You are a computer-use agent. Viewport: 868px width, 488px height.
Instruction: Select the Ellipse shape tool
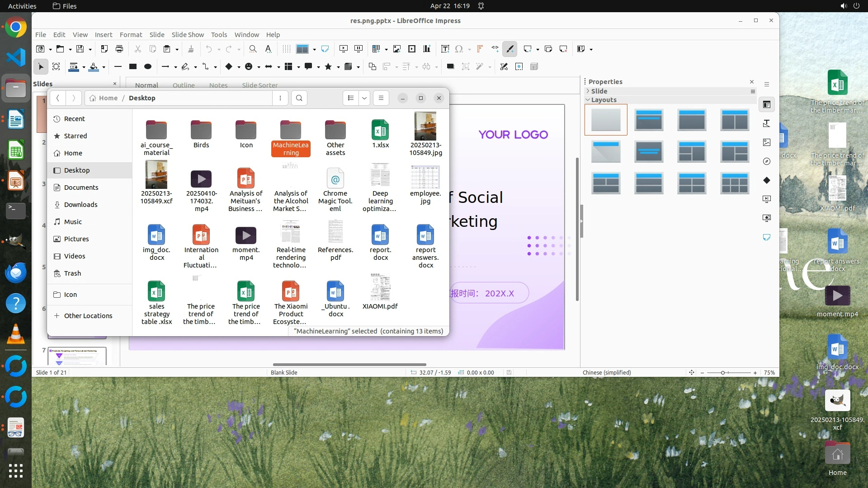[147, 66]
